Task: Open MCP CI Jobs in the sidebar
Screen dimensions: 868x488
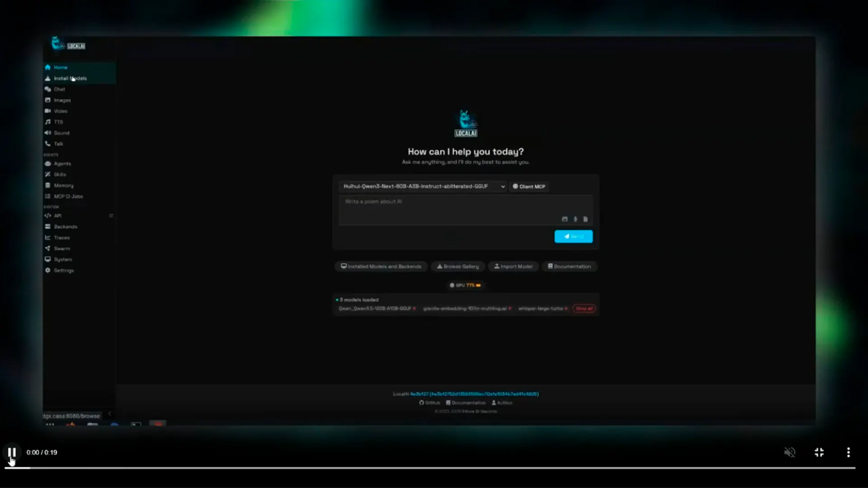Action: tap(79, 196)
